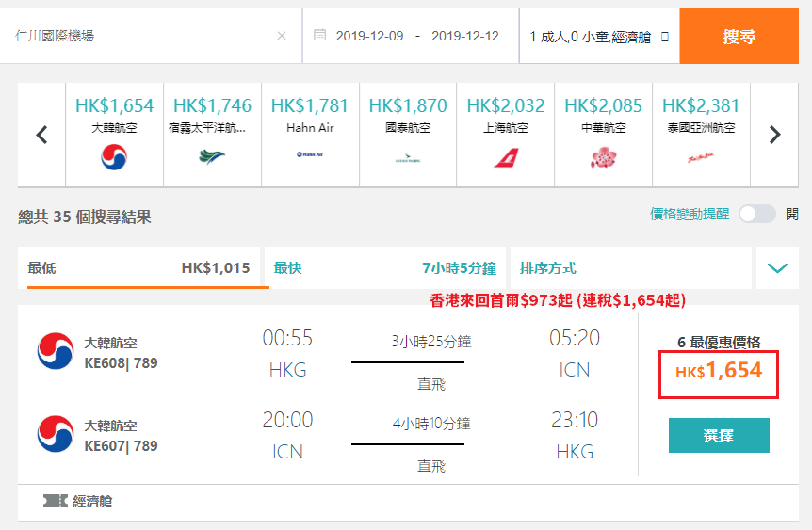
Task: Expand the teal chevron next to 排序方式
Action: click(x=777, y=267)
